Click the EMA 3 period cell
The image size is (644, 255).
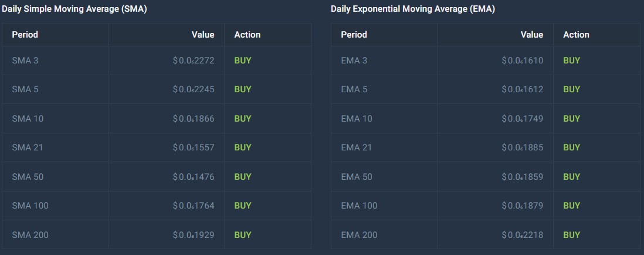pos(354,61)
